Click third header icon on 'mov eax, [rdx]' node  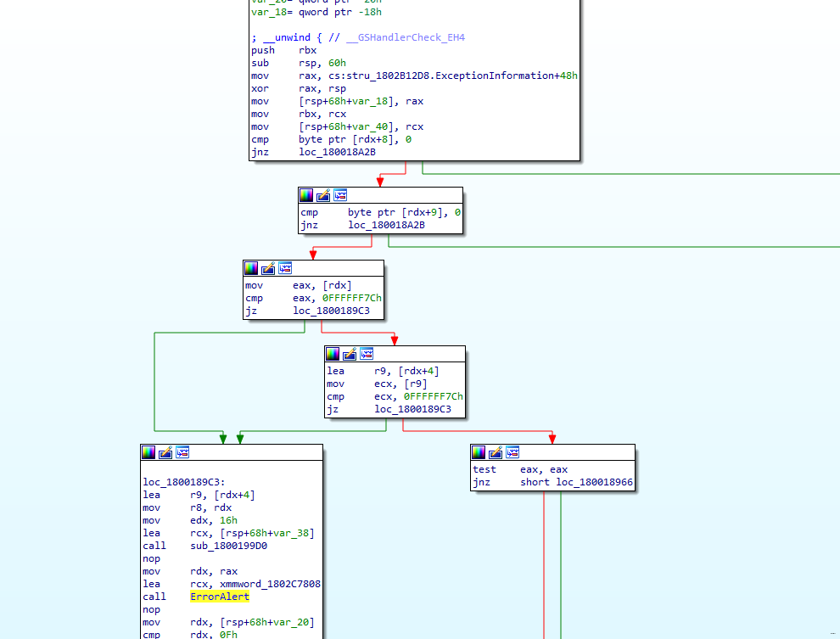[x=285, y=268]
